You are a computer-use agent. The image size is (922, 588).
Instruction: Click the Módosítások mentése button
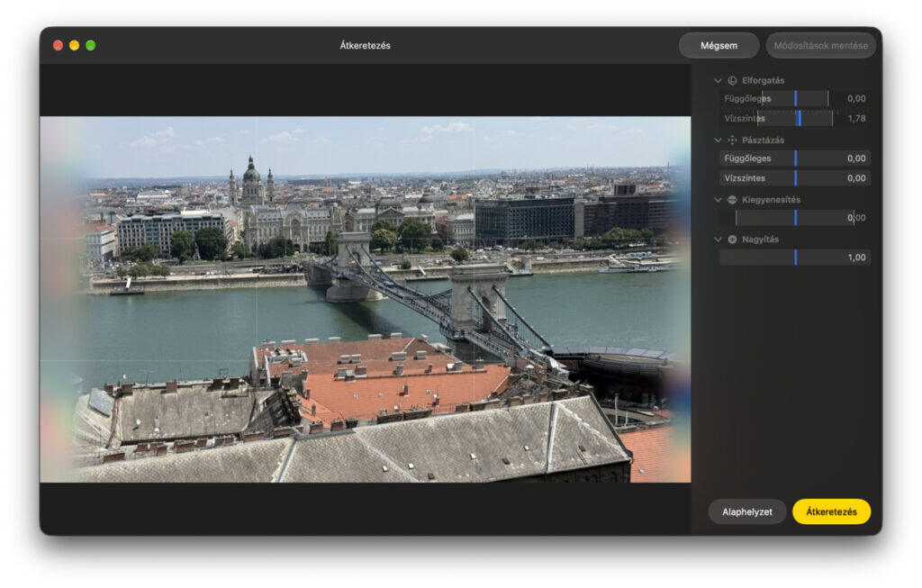point(820,45)
